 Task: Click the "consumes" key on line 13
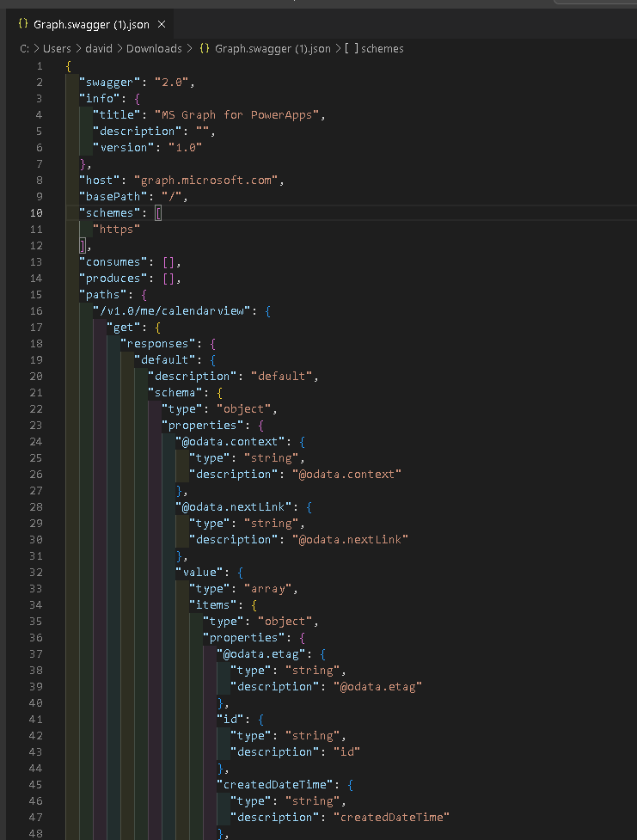point(113,262)
